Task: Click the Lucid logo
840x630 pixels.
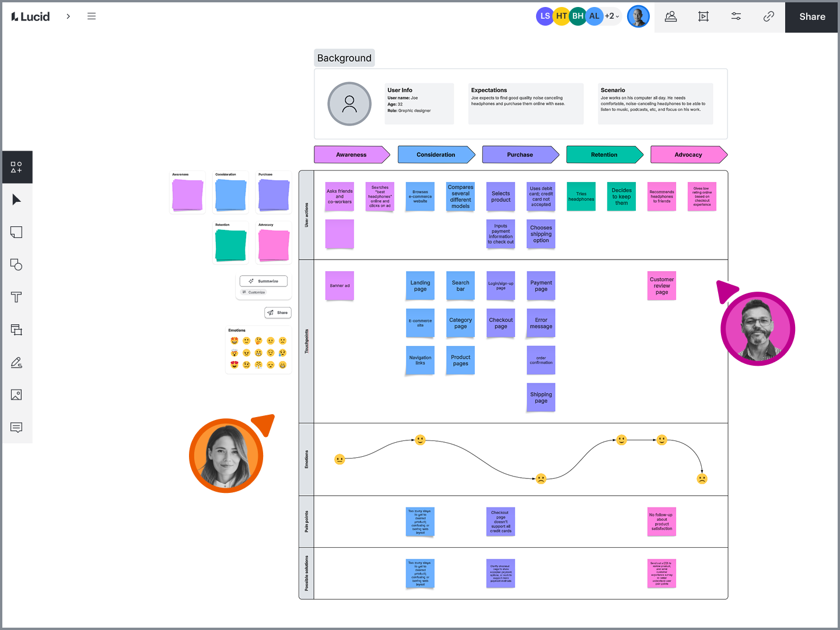Action: [x=30, y=16]
